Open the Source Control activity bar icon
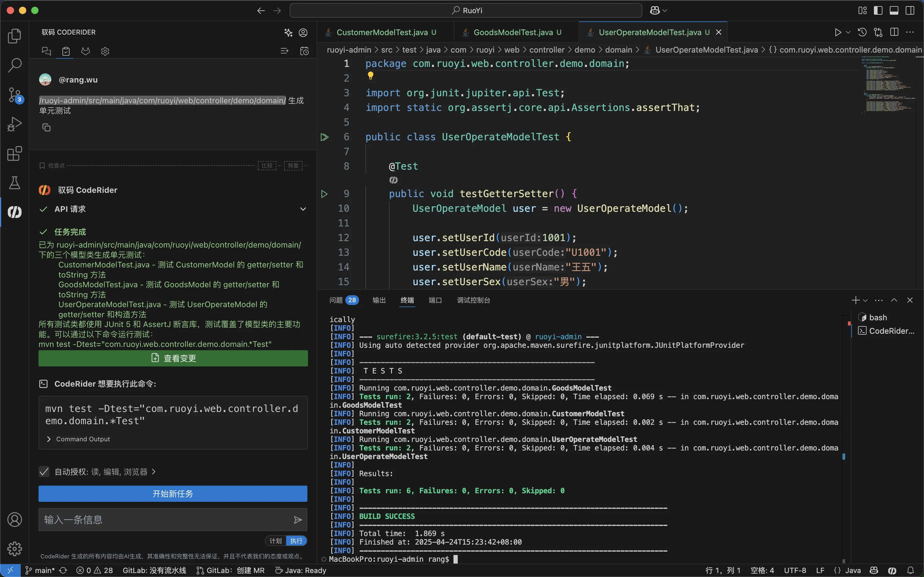 (x=14, y=95)
